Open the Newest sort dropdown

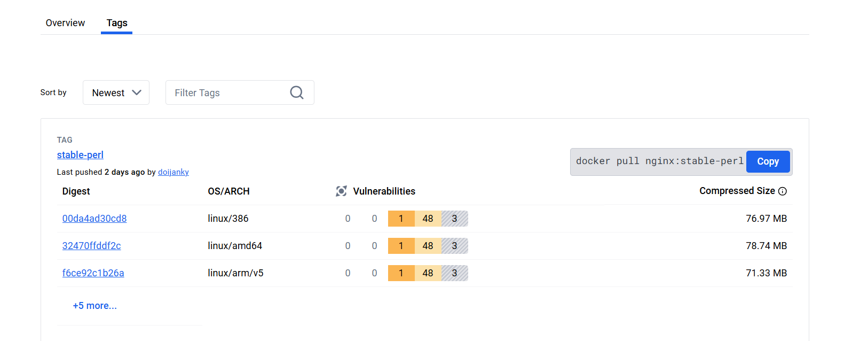click(116, 92)
